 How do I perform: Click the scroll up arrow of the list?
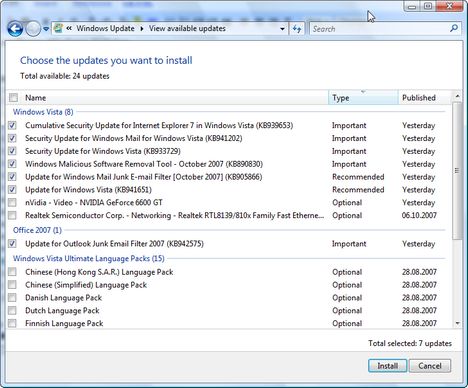point(457,96)
